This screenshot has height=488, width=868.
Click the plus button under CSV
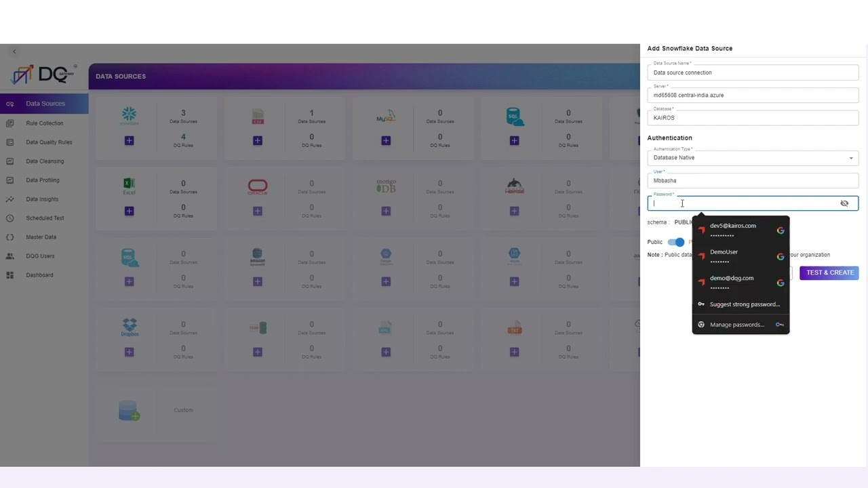pyautogui.click(x=257, y=140)
